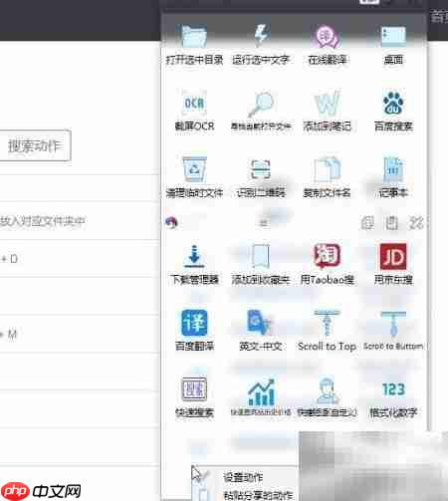This screenshot has width=448, height=501.
Task: Click the 搜索动作 search field
Action: click(35, 145)
